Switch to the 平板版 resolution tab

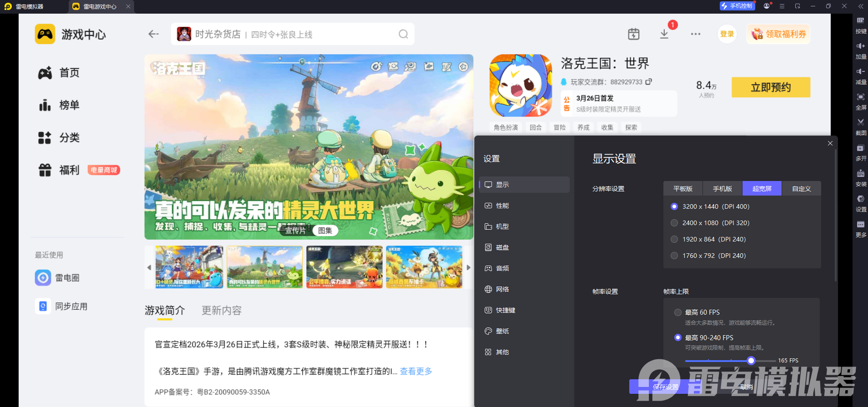[x=683, y=189]
